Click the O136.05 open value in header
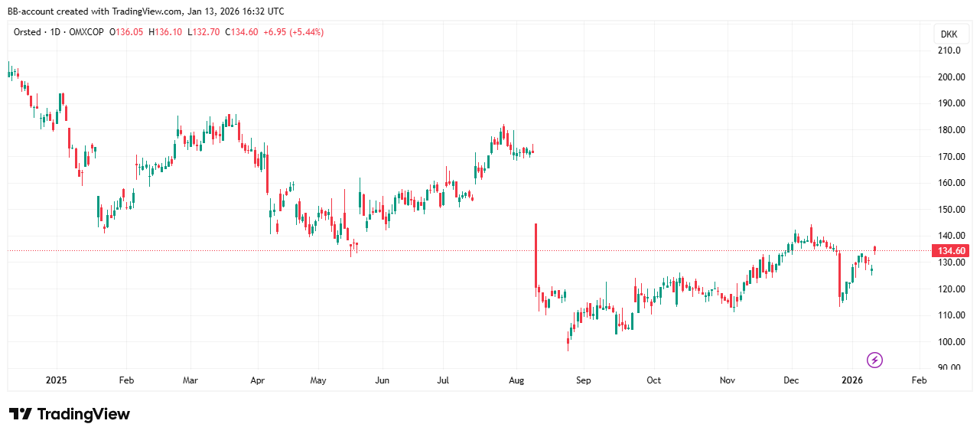 pyautogui.click(x=127, y=32)
